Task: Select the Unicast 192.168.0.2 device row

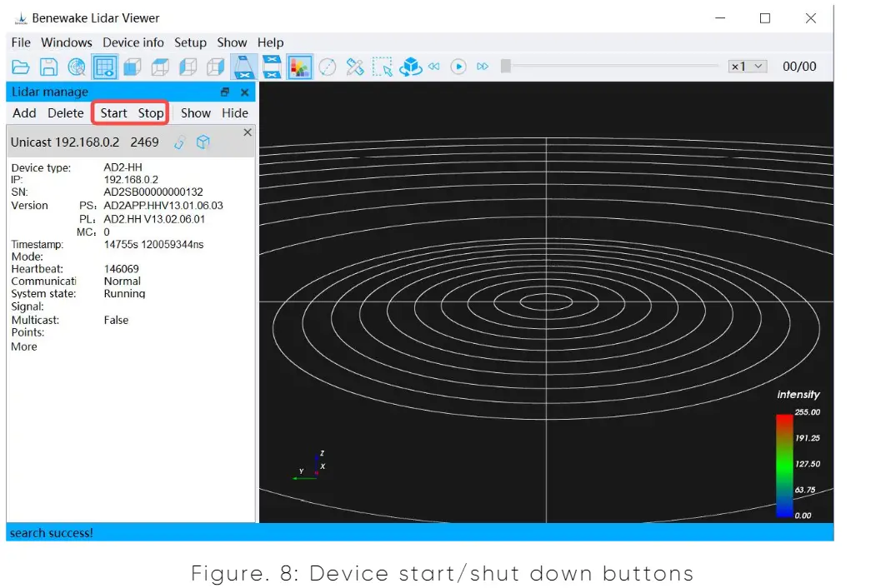Action: click(x=131, y=142)
